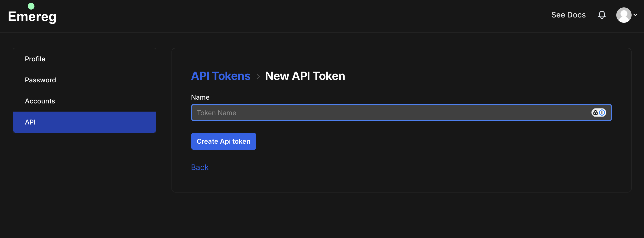Screen dimensions: 644x238
Task: Select the highlighted API sidebar tab
Action: click(x=30, y=122)
